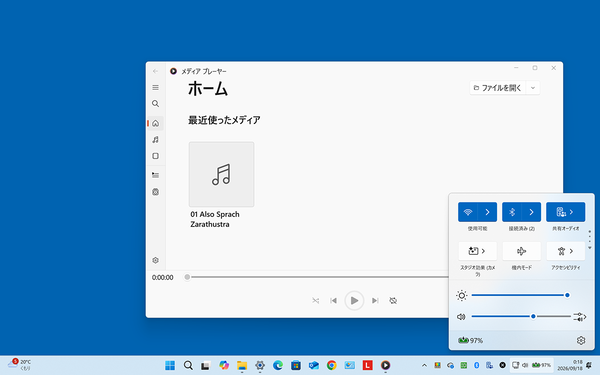Click the Bluetooth tray icon
The image size is (600, 375).
477,365
